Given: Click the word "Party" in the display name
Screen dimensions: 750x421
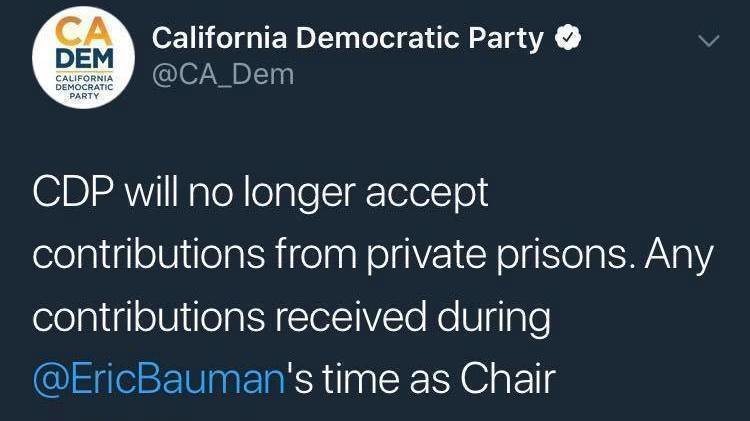Looking at the screenshot, I should [x=509, y=39].
